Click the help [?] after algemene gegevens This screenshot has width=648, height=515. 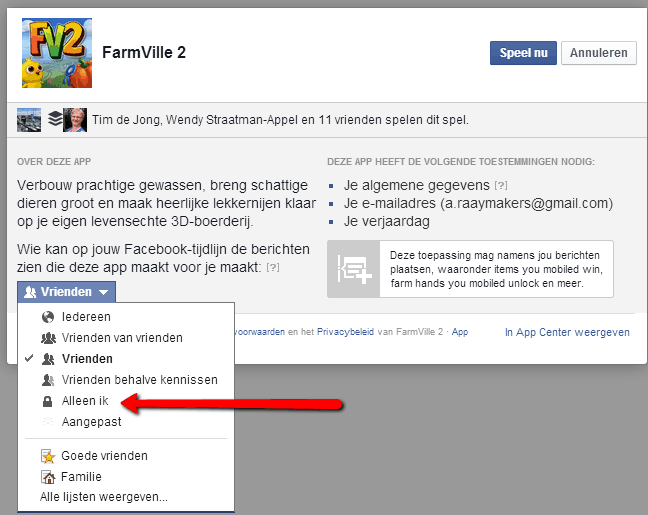pos(501,186)
